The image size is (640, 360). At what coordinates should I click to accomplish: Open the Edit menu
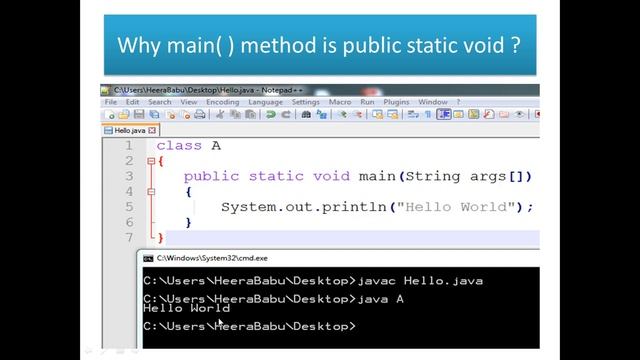132,102
